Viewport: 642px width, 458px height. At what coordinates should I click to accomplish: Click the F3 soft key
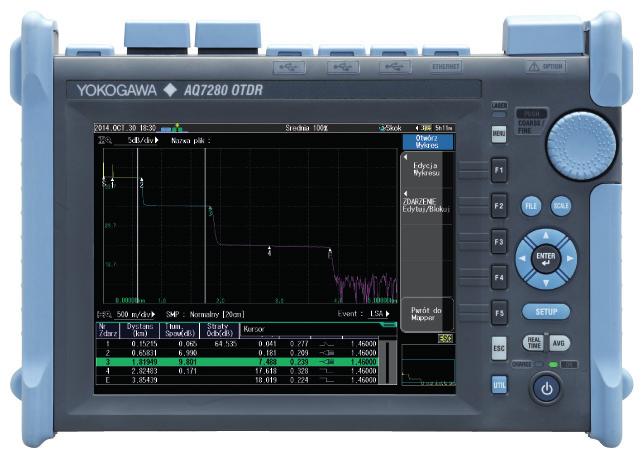tap(499, 241)
